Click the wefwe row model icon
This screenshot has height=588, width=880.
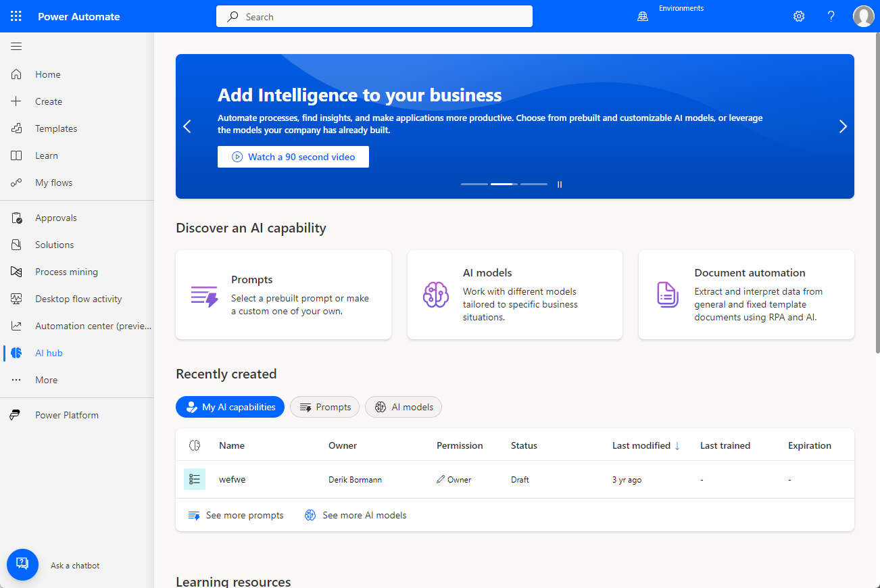195,479
